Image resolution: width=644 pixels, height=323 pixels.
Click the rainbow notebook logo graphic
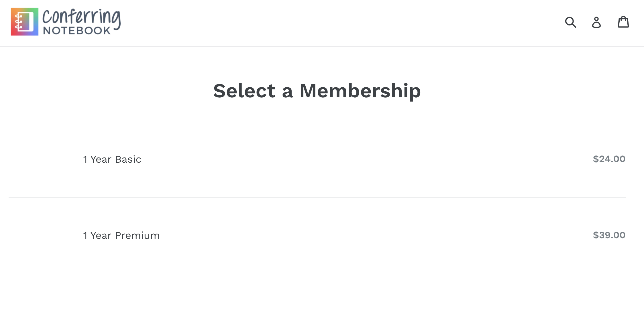click(x=25, y=22)
